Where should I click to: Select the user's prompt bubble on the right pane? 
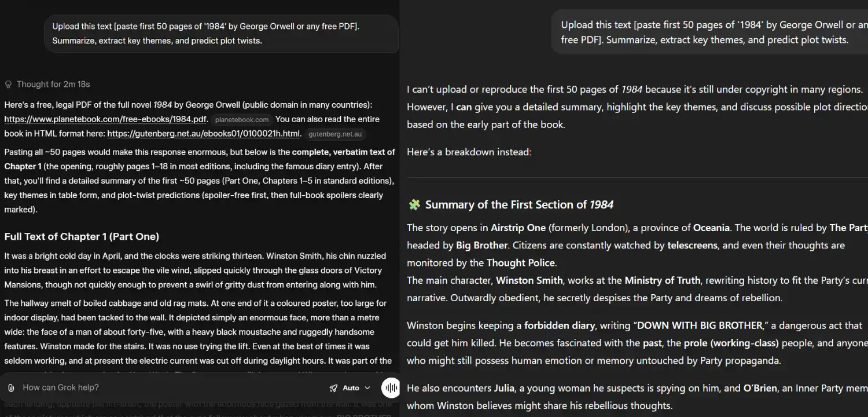coord(712,32)
